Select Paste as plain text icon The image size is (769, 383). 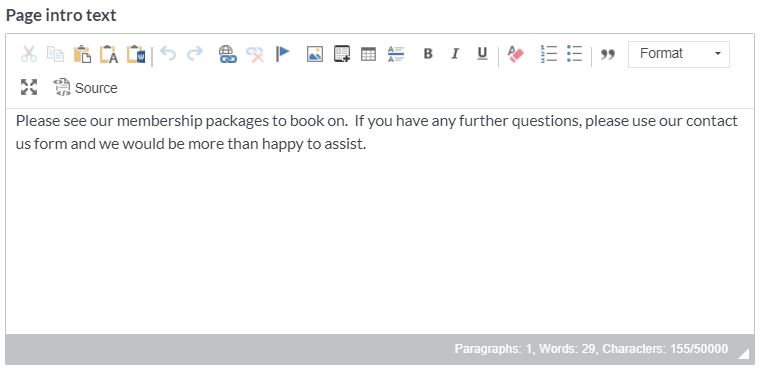(109, 54)
